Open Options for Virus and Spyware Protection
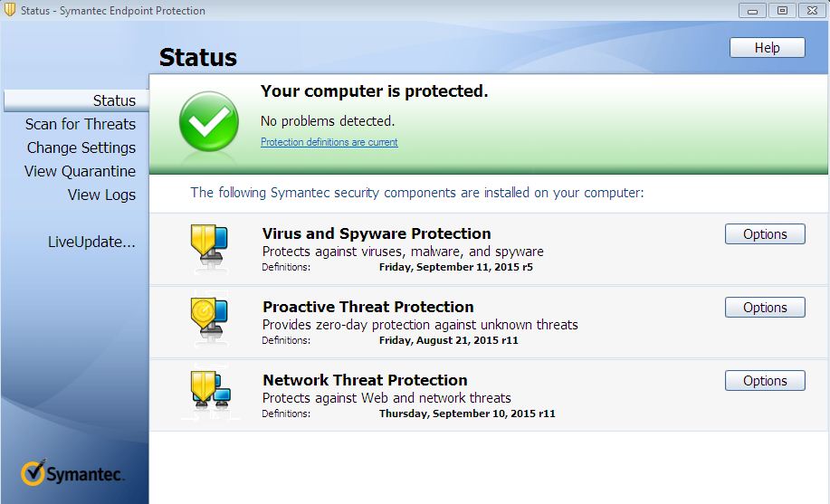 click(x=765, y=234)
